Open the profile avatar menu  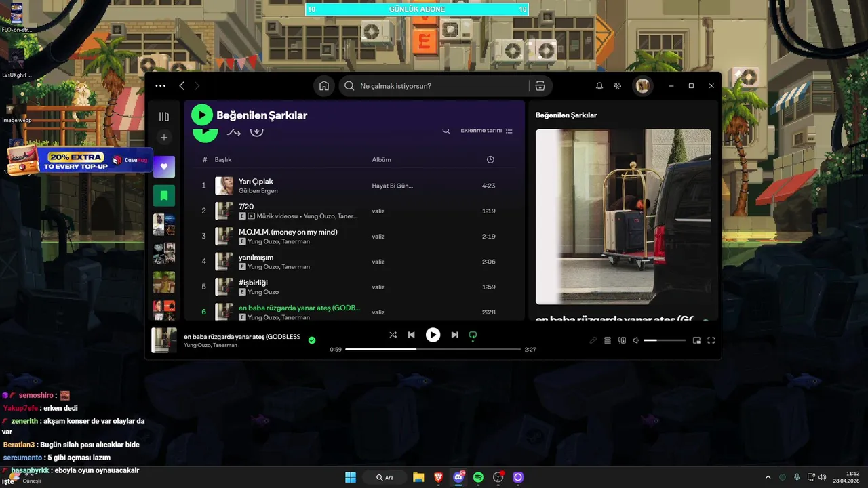click(643, 86)
